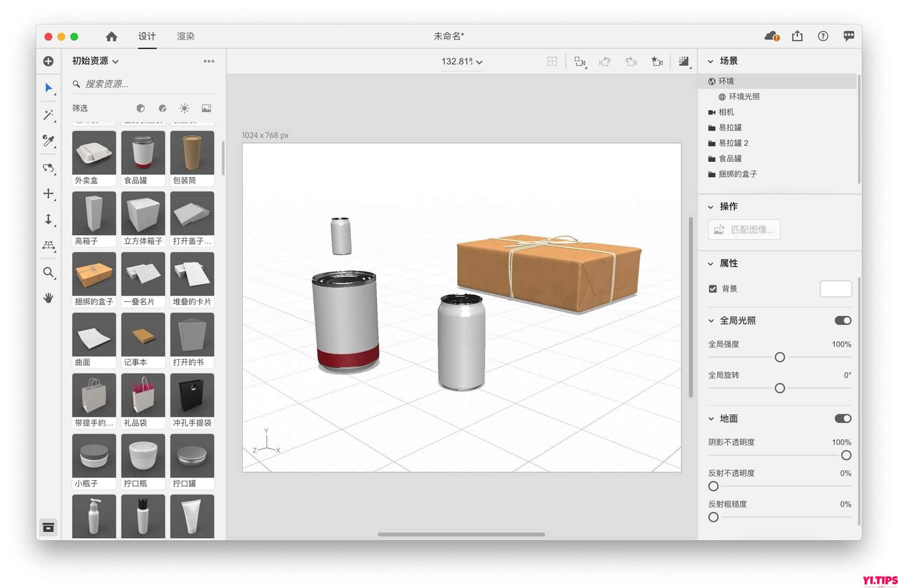Open the assets panel overflow menu
This screenshot has height=588, width=898.
pos(209,61)
